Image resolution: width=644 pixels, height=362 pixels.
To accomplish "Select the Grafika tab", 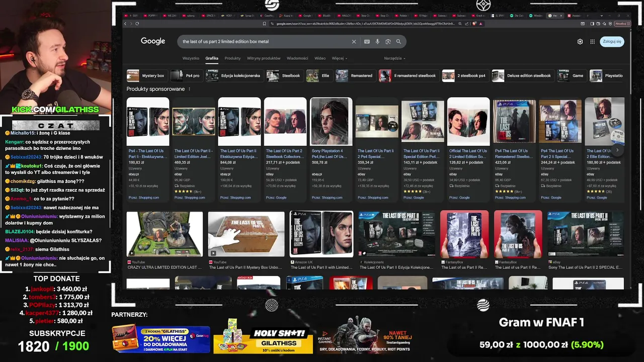I will point(212,58).
